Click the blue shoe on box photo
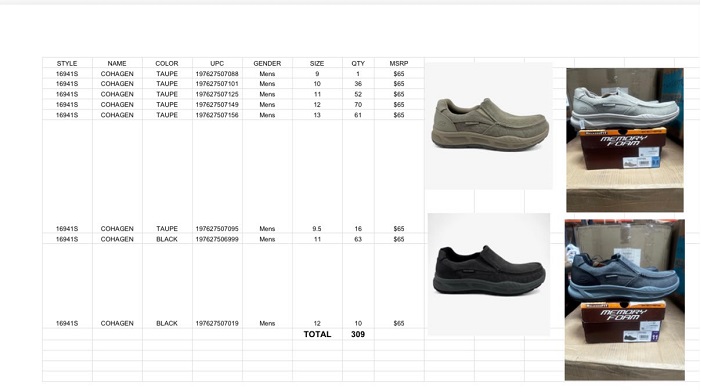The image size is (701, 392). [625, 299]
